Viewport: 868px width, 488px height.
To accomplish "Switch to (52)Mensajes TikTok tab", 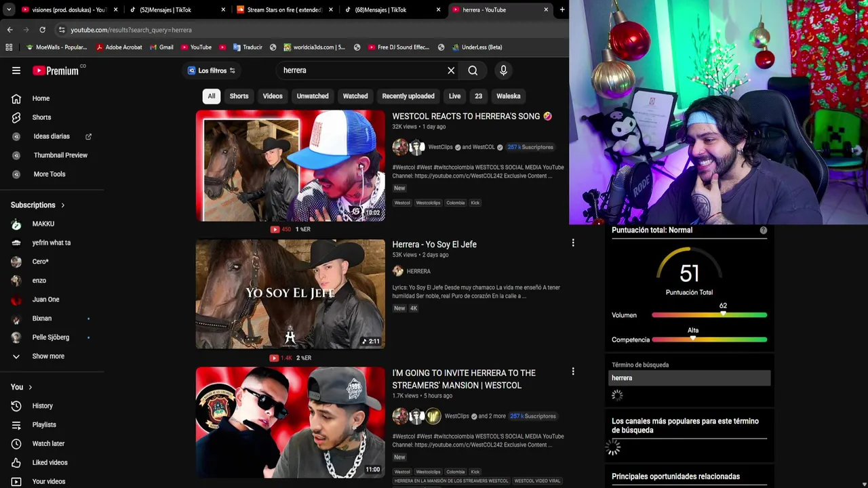I will (x=176, y=9).
